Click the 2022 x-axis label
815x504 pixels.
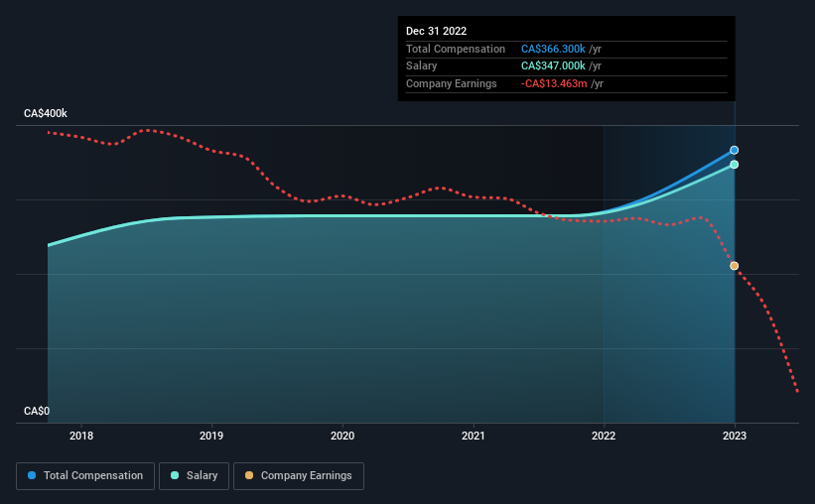(604, 436)
